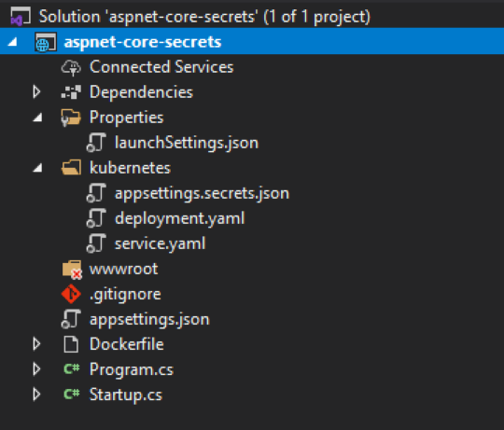Click the Visual Studio solution icon
This screenshot has height=430, width=504.
tap(21, 17)
